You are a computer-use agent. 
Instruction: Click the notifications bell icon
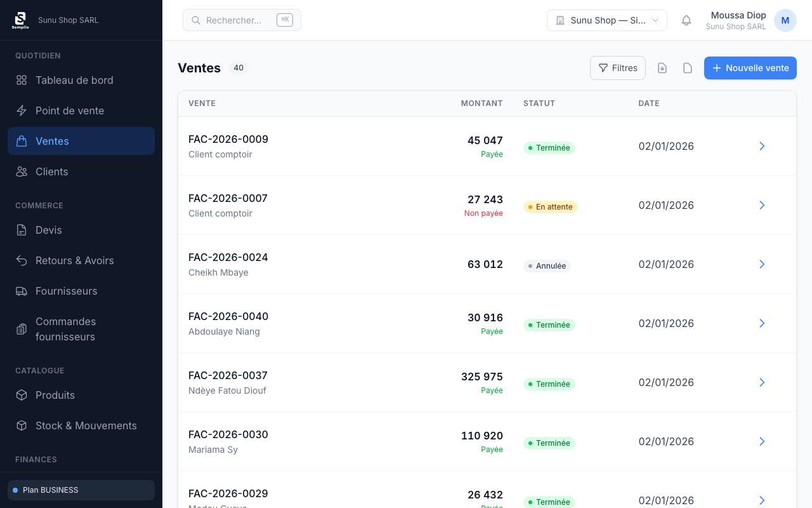[x=686, y=20]
